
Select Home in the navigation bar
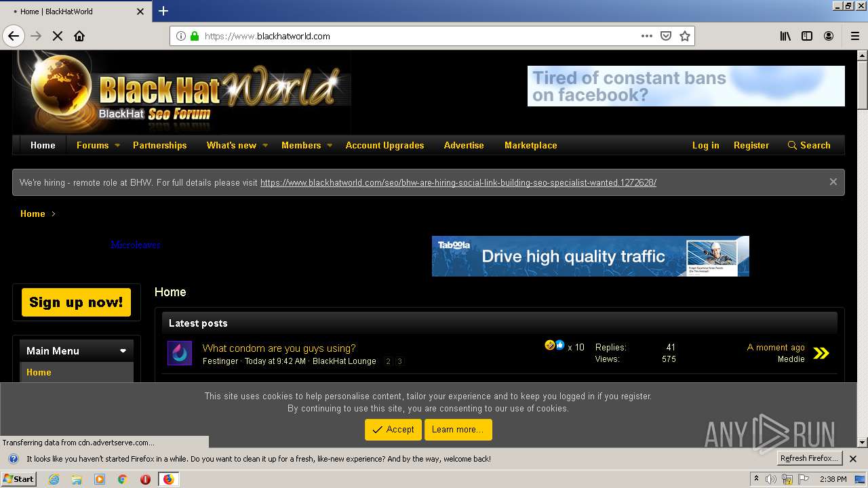click(43, 145)
